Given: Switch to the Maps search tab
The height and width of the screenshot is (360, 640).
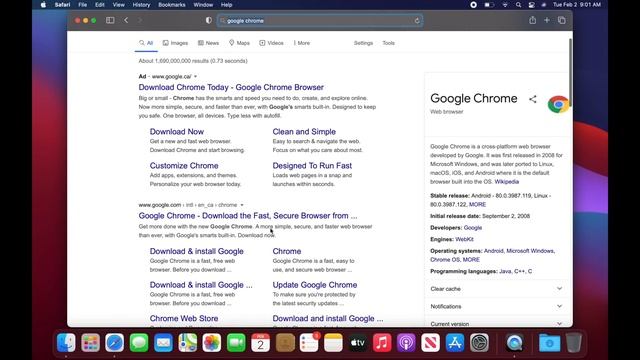Looking at the screenshot, I should pos(239,43).
